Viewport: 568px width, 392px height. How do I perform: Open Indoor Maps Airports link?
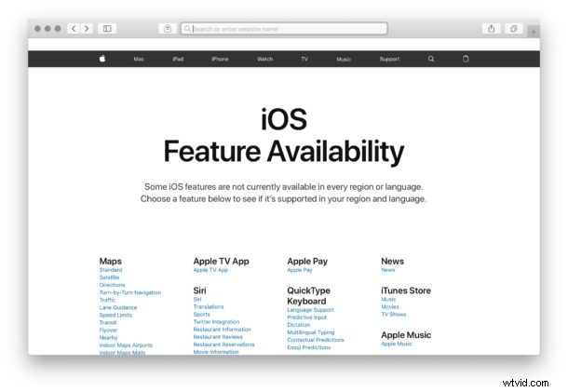[126, 345]
